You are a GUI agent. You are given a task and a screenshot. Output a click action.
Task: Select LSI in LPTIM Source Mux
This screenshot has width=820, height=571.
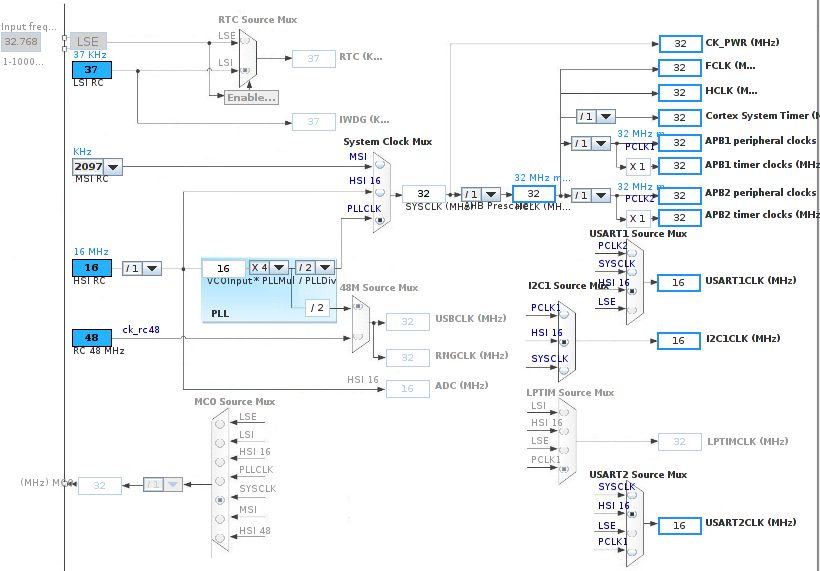click(x=564, y=413)
